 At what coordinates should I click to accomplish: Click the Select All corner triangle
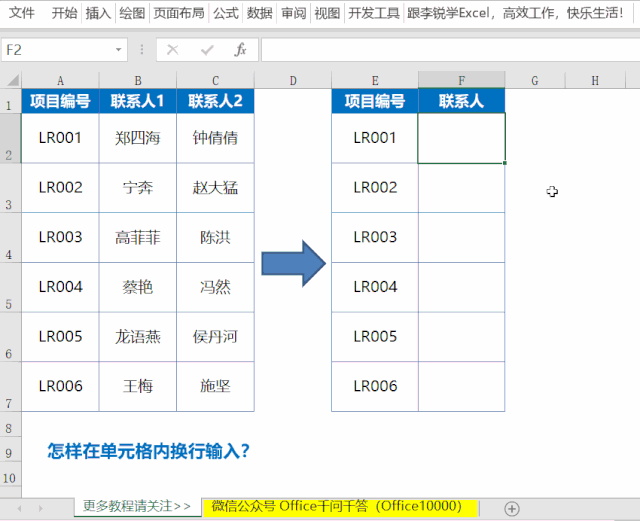coord(13,80)
